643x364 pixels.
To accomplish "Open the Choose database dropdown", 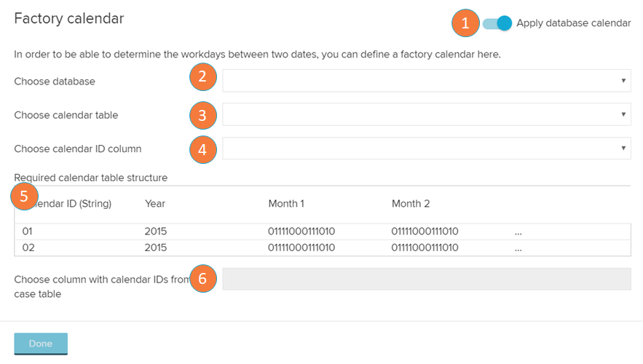I will [426, 81].
